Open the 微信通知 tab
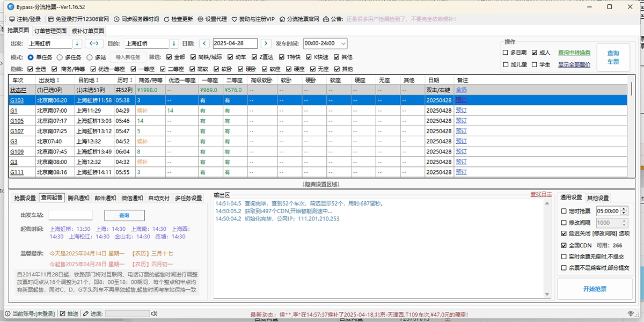644x322 pixels. [132, 198]
